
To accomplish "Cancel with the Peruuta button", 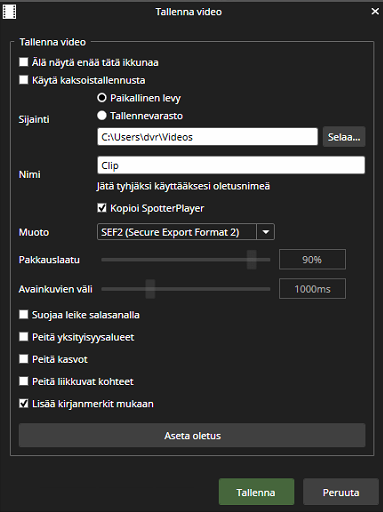I will (x=341, y=492).
